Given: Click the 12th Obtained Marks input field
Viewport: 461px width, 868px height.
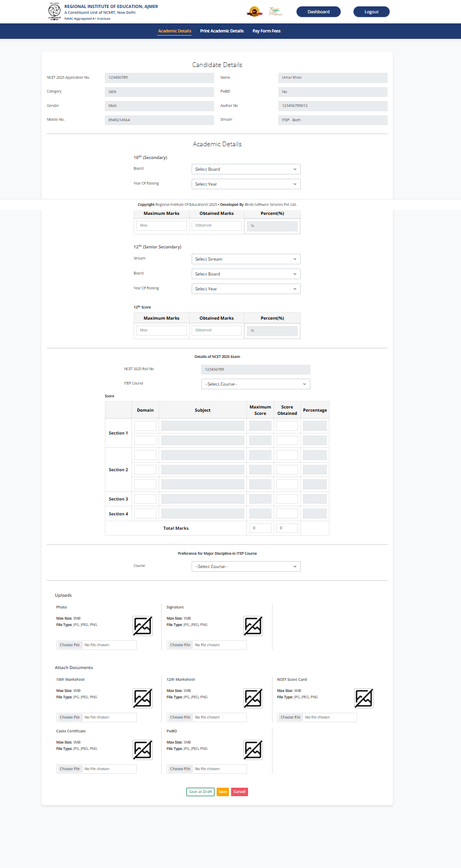Looking at the screenshot, I should [x=217, y=330].
